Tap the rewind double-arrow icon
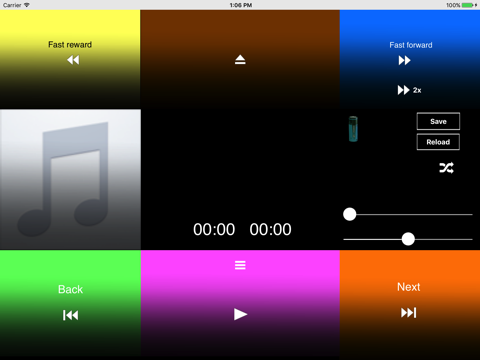 [x=73, y=60]
